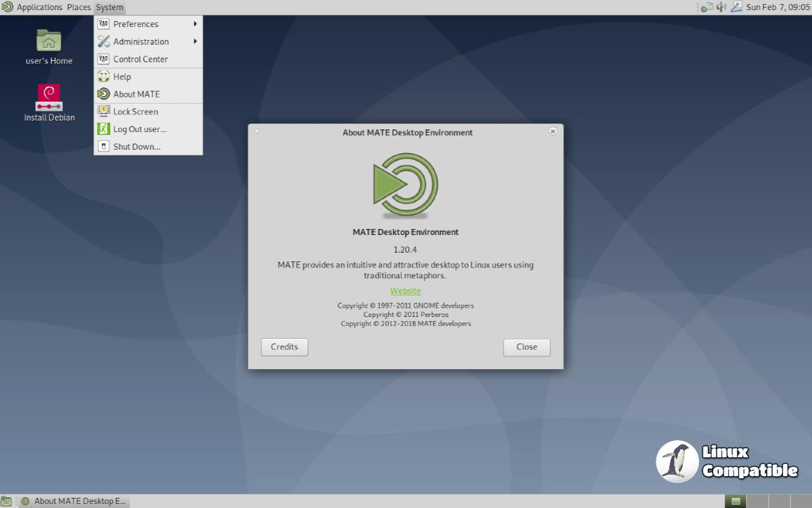Open Control Center from the System menu

[x=140, y=59]
